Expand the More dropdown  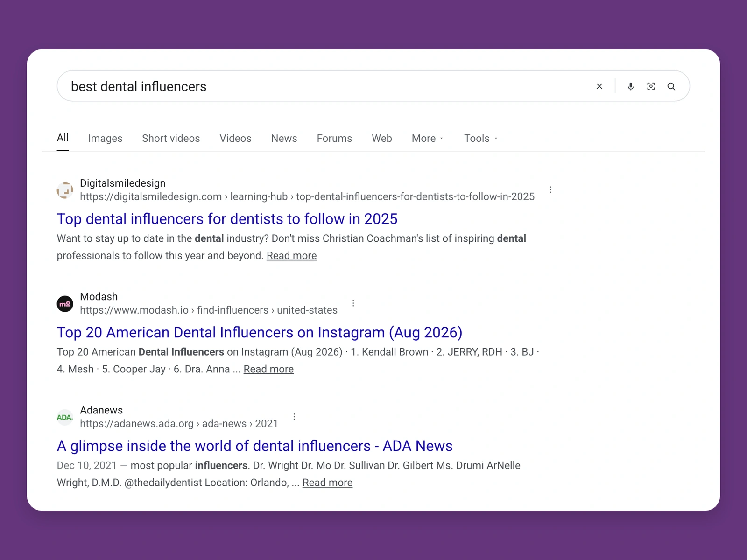(427, 138)
